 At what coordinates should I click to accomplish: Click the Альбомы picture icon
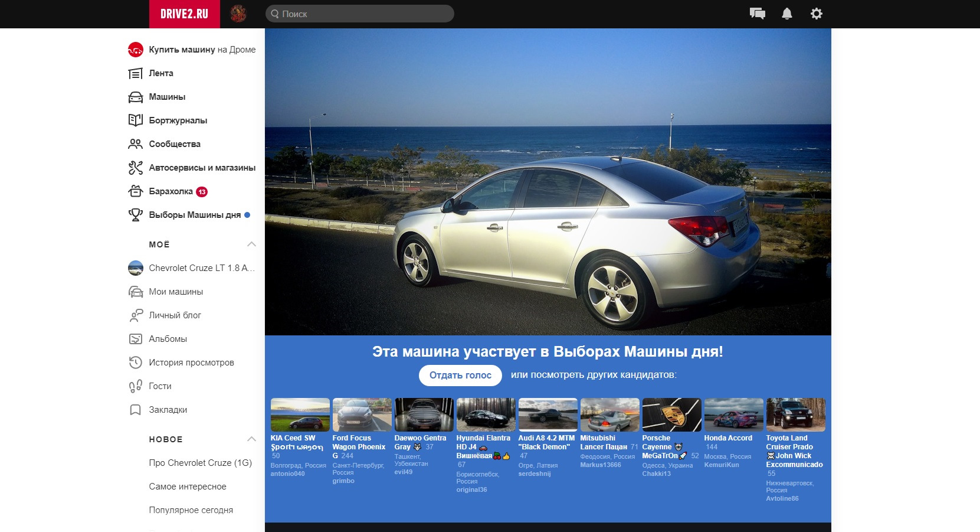pos(136,339)
